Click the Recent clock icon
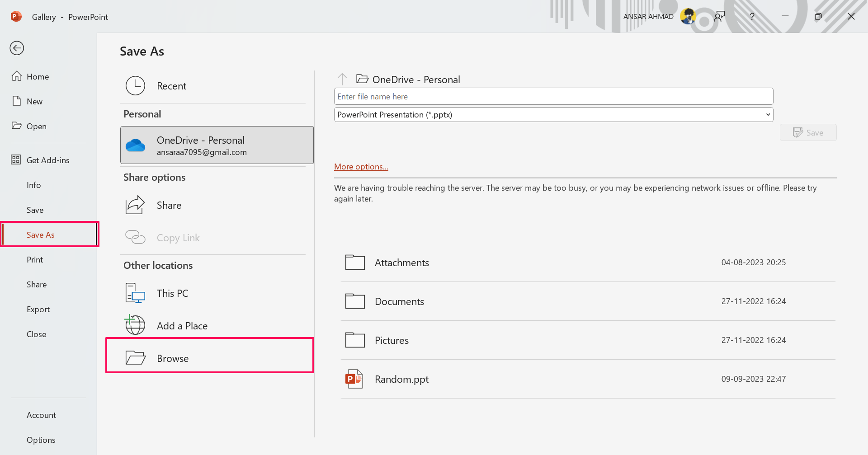The height and width of the screenshot is (455, 868). 135,85
